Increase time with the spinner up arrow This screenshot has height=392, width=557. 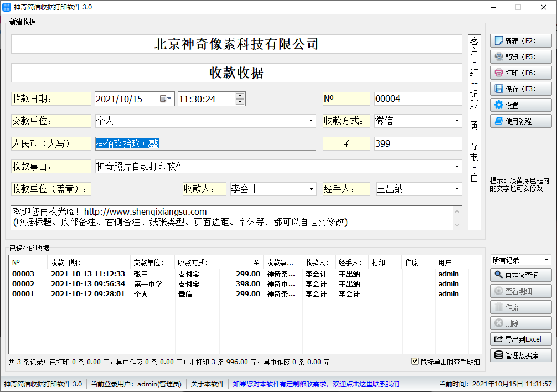click(240, 96)
